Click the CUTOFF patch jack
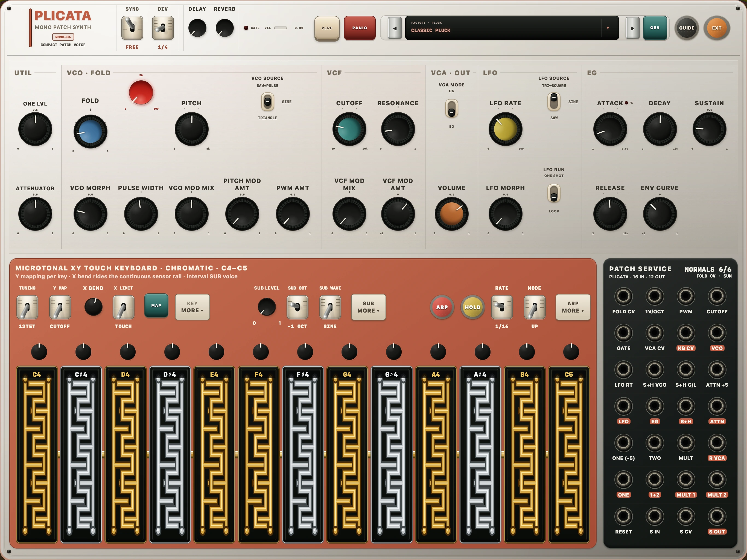The height and width of the screenshot is (560, 747). tap(717, 296)
